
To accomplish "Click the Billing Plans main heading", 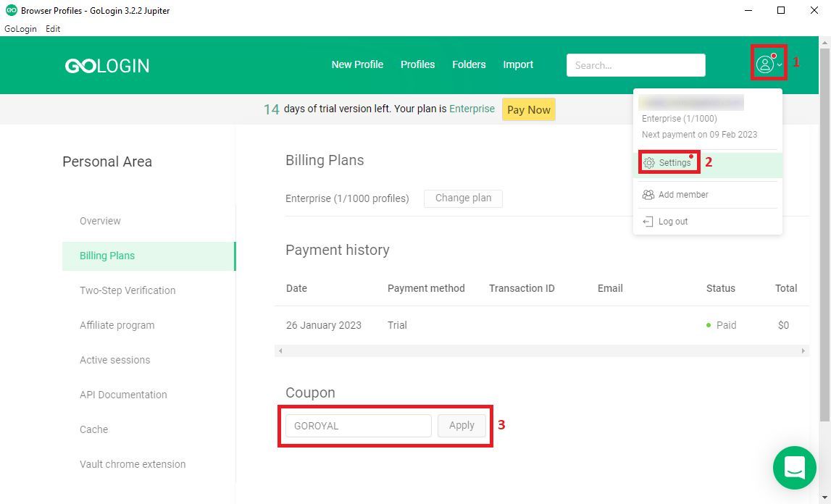I will (x=325, y=161).
